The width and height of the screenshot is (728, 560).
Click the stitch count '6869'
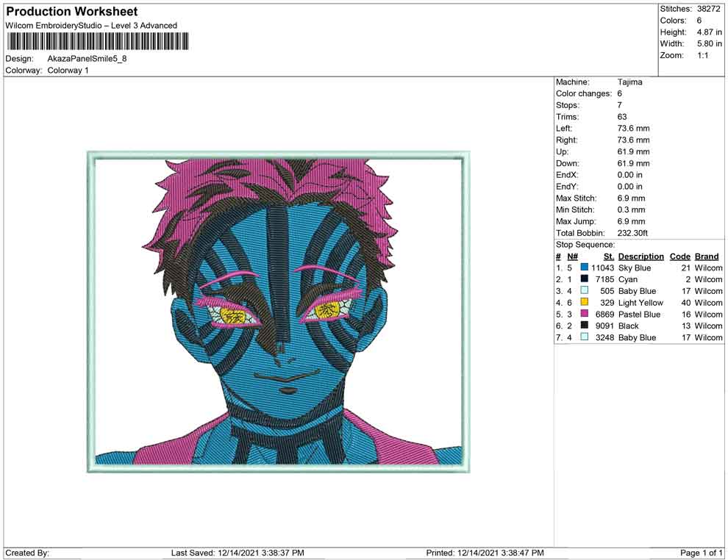click(605, 314)
